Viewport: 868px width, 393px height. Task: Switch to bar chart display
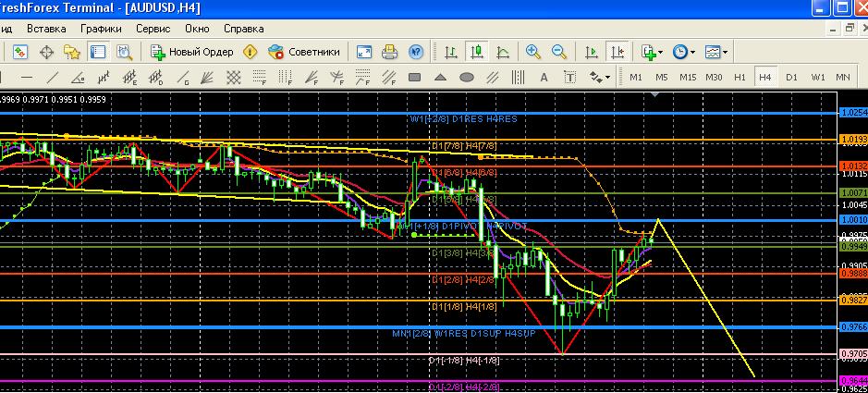tap(451, 52)
